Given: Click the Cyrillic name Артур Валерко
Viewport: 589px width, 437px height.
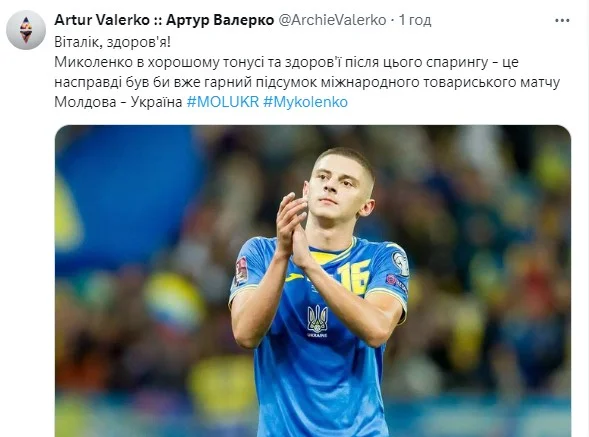Looking at the screenshot, I should (x=220, y=20).
